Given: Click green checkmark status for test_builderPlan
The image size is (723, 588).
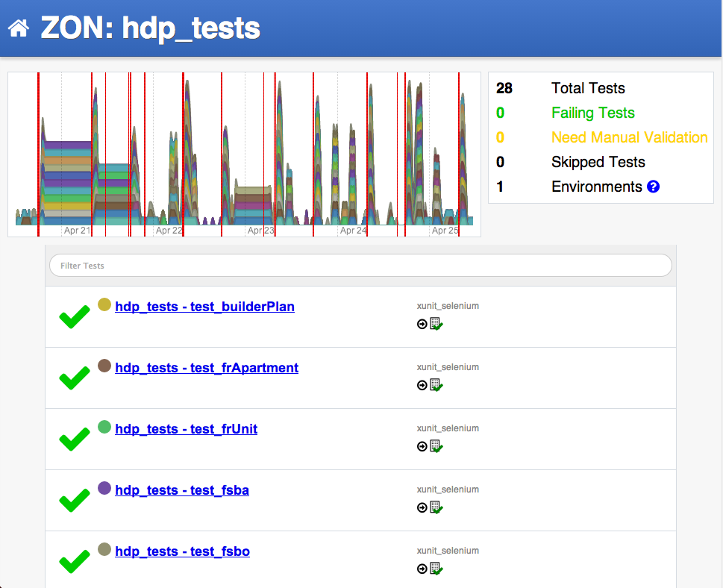Looking at the screenshot, I should point(74,317).
